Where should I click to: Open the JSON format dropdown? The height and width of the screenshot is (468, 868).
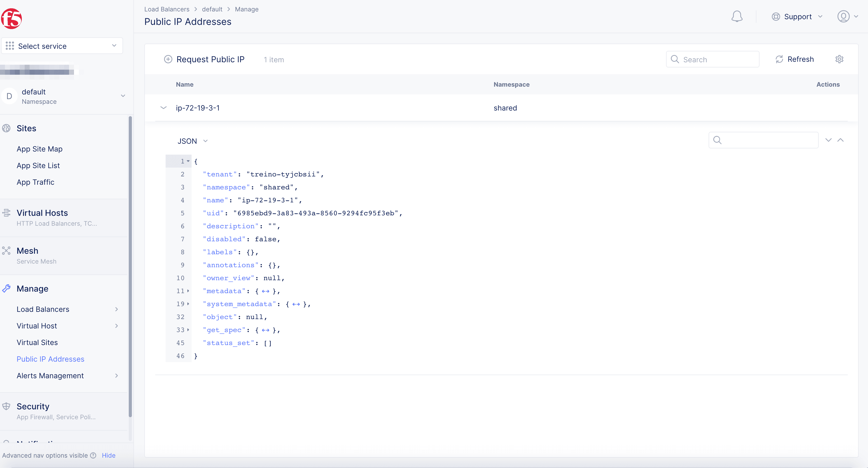[x=192, y=141]
